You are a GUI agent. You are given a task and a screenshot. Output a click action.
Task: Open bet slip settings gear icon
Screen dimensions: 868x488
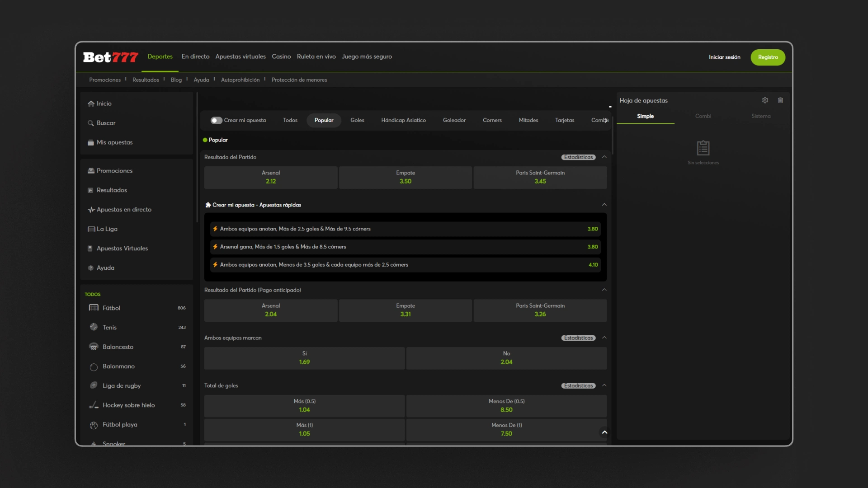coord(765,100)
